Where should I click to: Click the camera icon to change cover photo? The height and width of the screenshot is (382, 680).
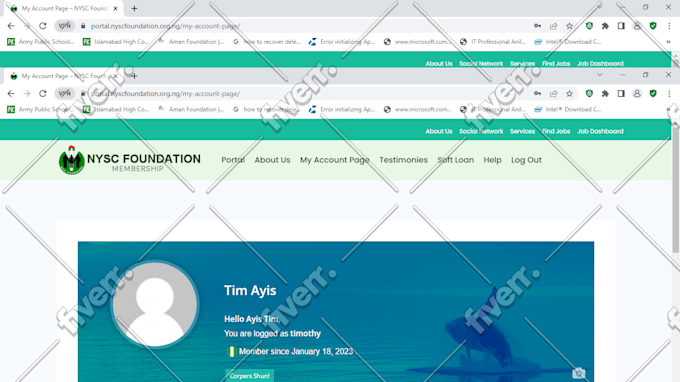[579, 373]
